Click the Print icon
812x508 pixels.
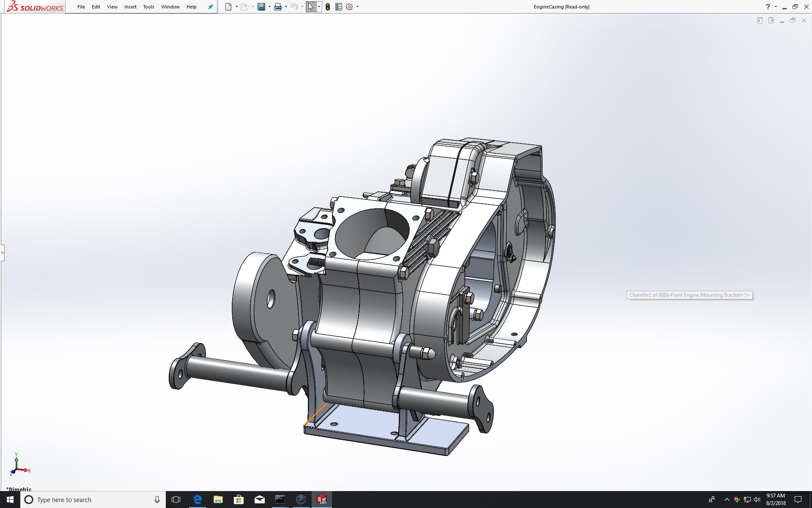pyautogui.click(x=278, y=7)
